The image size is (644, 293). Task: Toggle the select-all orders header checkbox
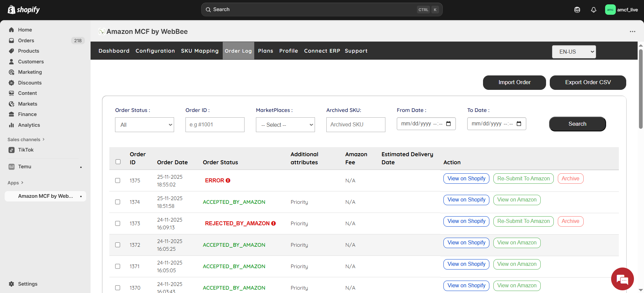tap(118, 162)
